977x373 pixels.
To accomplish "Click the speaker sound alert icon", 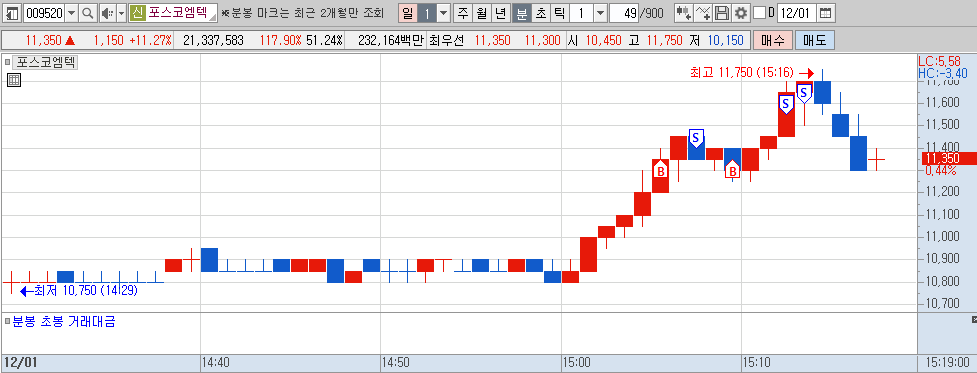I will pos(107,12).
